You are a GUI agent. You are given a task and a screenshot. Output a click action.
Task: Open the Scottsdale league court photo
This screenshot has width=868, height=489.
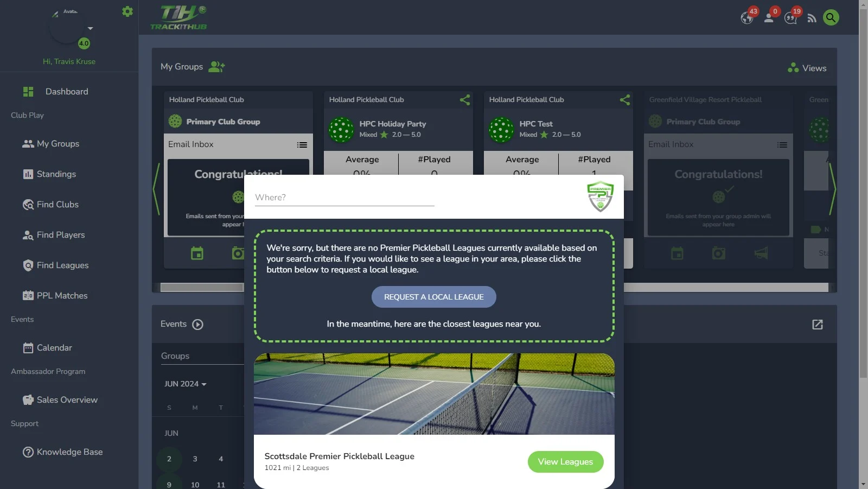[434, 394]
